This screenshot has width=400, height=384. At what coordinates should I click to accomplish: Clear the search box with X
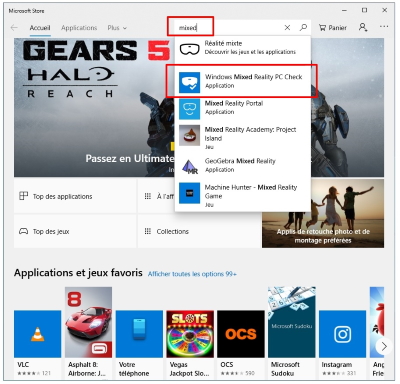click(x=287, y=28)
